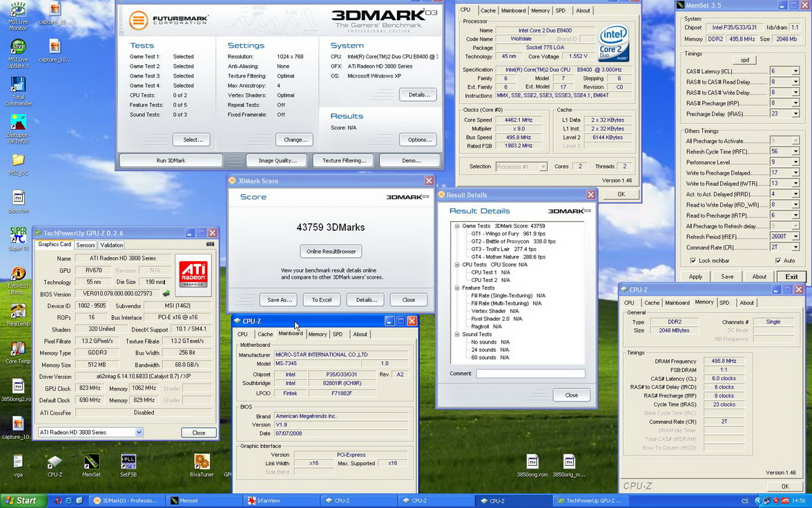The width and height of the screenshot is (812, 508).
Task: Click the GPU-Z BIOS save chip icon
Action: [x=166, y=293]
